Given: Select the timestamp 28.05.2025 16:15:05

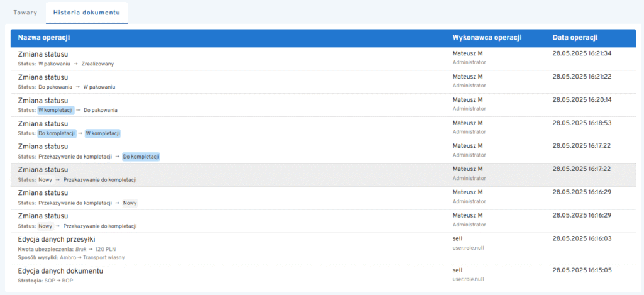Looking at the screenshot, I should pyautogui.click(x=582, y=270).
